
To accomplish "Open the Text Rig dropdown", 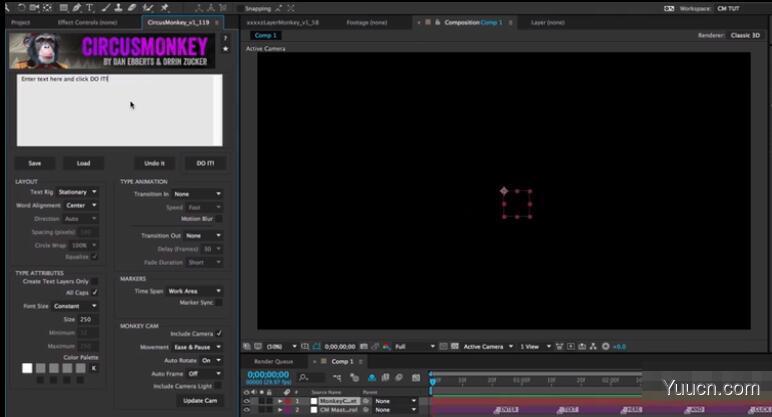I will [77, 192].
